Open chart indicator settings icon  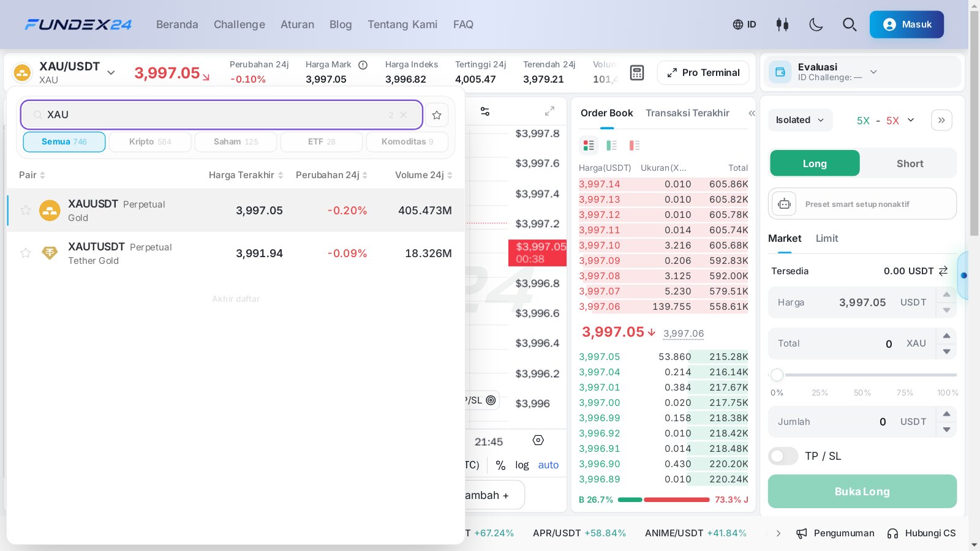(x=485, y=111)
